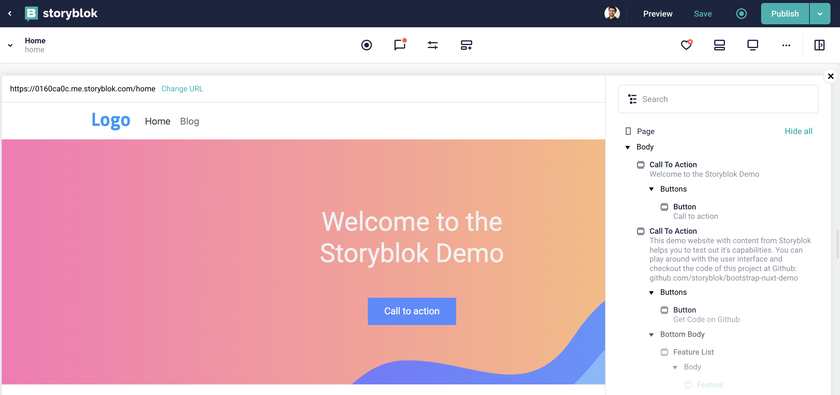Click the Page document icon
This screenshot has width=840, height=395.
point(628,131)
